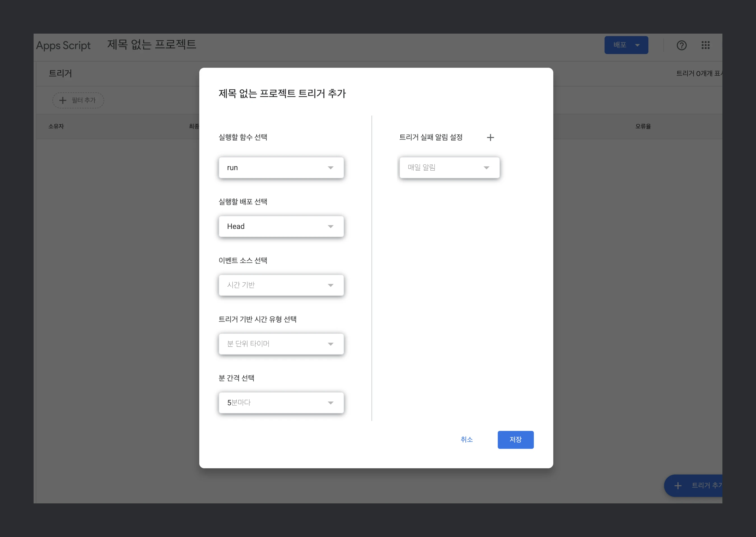Open the Google apps grid icon
Image resolution: width=756 pixels, height=537 pixels.
point(705,45)
